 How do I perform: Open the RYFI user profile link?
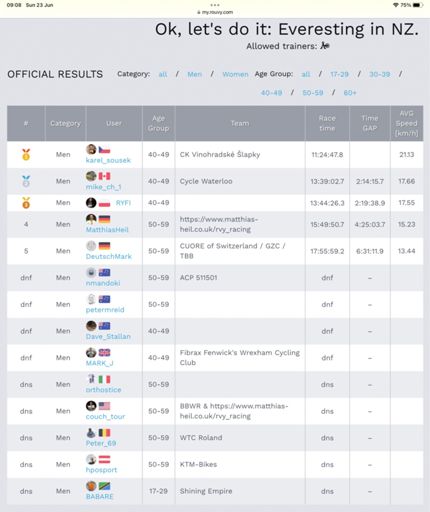click(123, 203)
